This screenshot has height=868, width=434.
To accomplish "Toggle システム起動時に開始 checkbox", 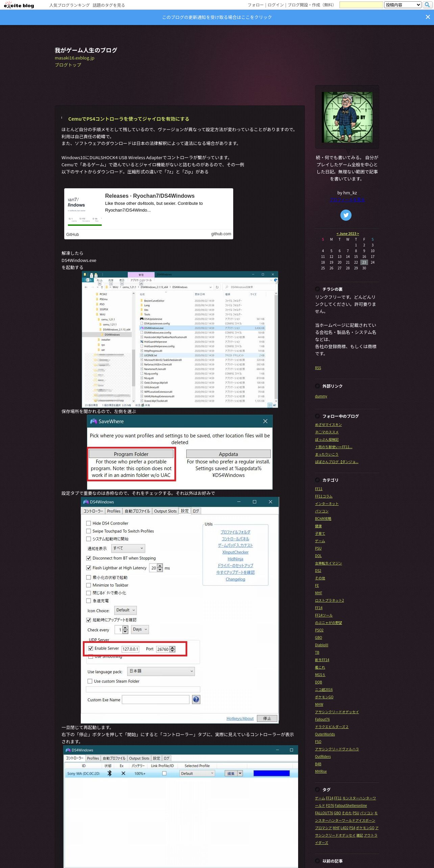I will point(89,539).
